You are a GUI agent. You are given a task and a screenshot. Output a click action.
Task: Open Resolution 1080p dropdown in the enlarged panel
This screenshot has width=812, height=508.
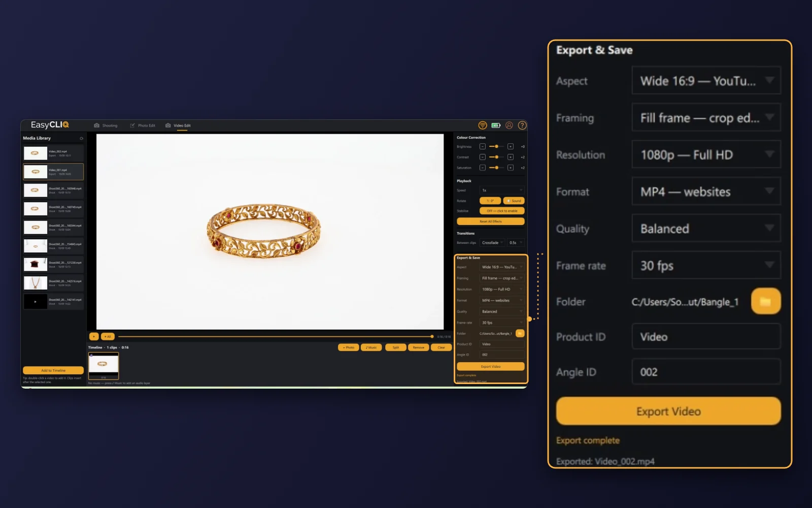706,154
